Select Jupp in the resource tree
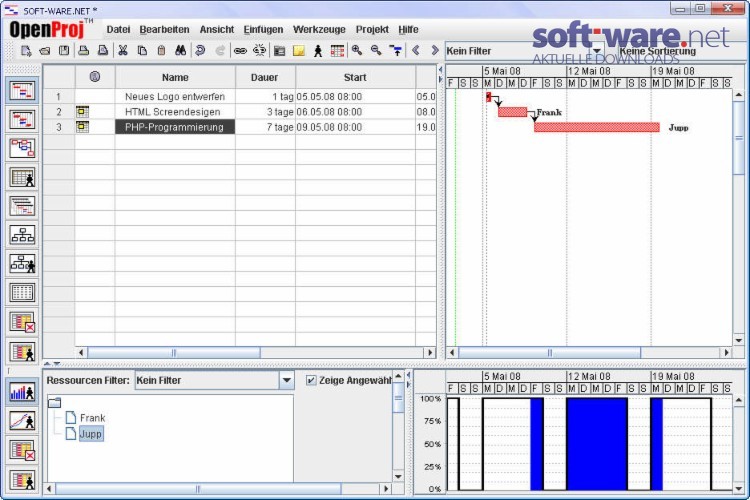The width and height of the screenshot is (750, 500). 90,434
